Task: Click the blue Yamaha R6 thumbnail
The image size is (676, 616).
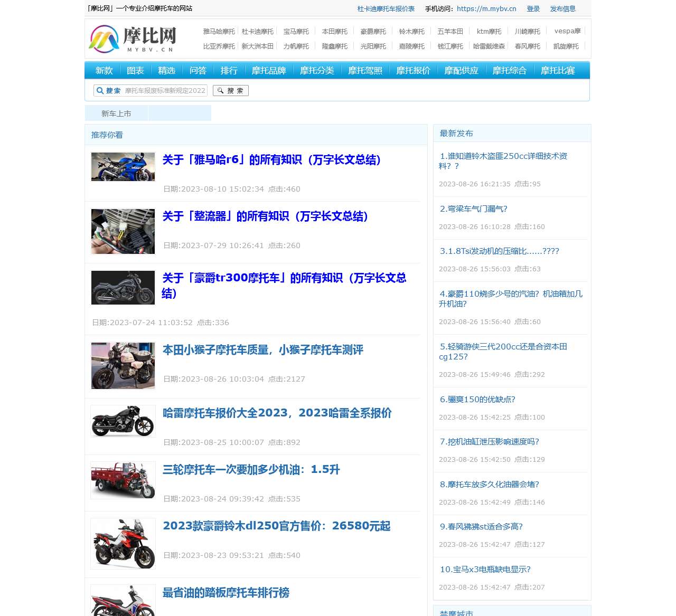Action: [123, 167]
